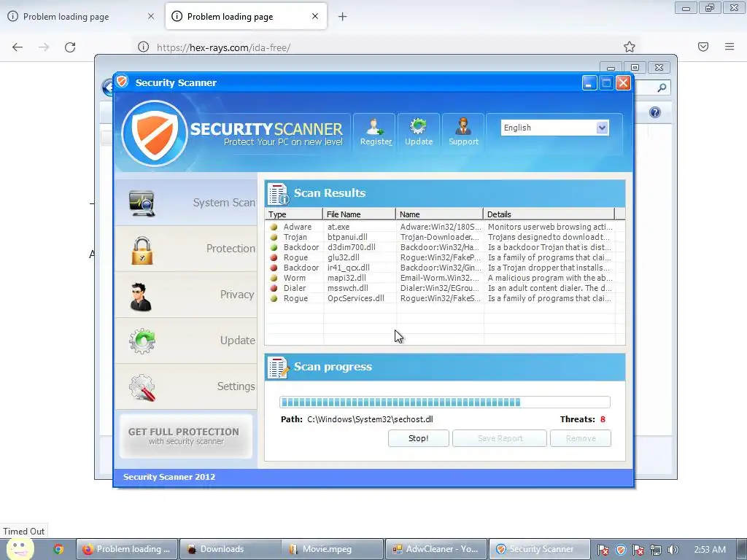Image resolution: width=747 pixels, height=560 pixels.
Task: Click the magnifier search icon in background window
Action: click(662, 87)
